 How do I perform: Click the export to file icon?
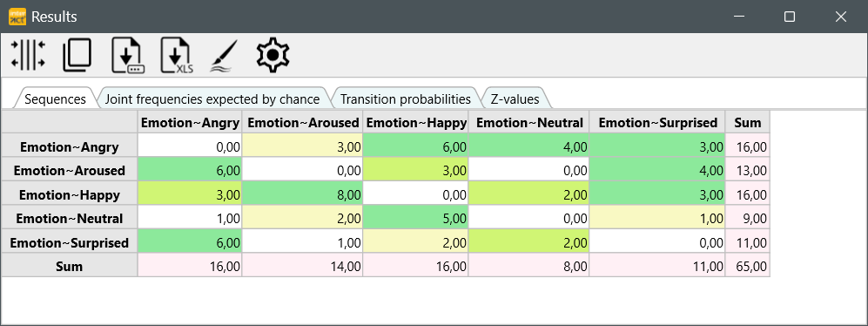coord(128,56)
